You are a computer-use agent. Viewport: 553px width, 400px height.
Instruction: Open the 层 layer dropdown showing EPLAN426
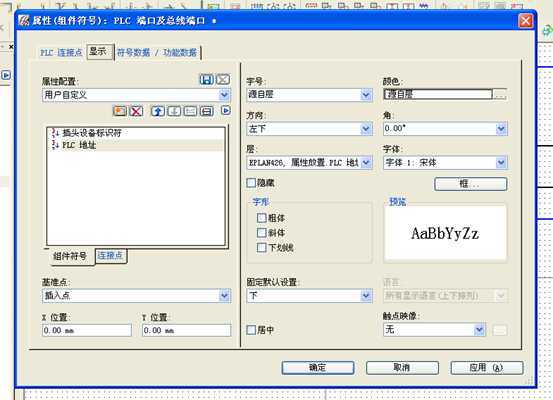309,163
